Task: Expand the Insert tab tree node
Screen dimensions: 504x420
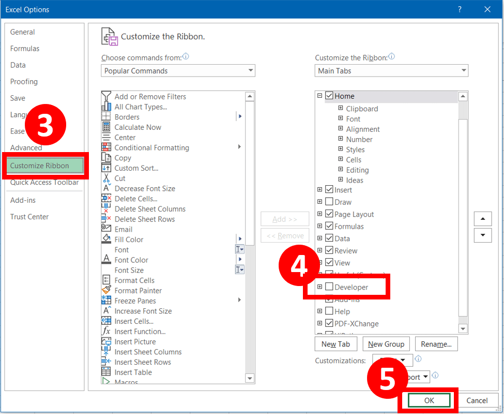Action: [319, 190]
